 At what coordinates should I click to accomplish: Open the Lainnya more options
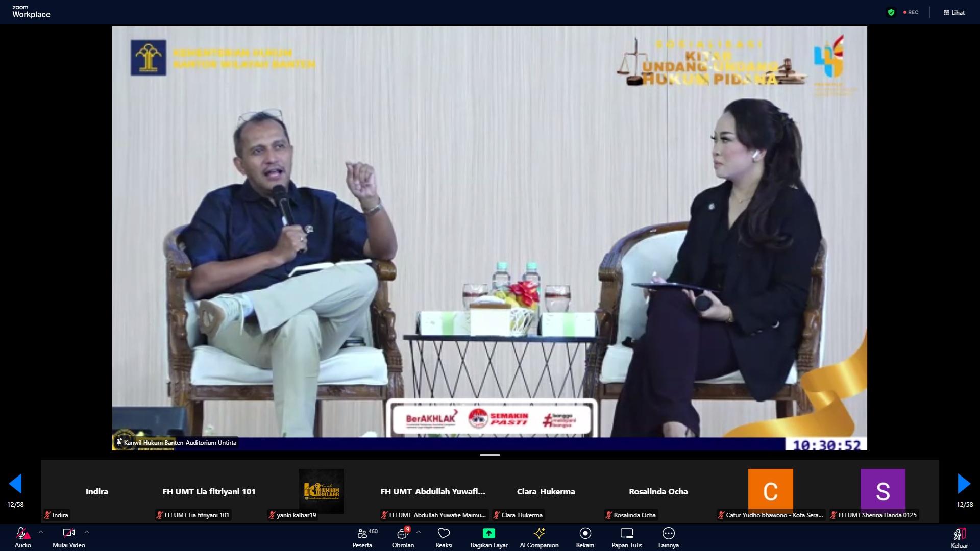click(x=668, y=537)
